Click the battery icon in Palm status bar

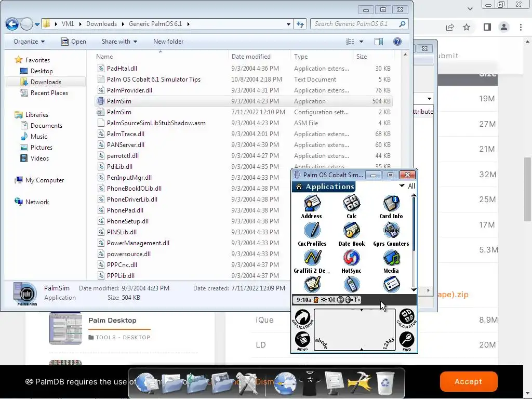coord(316,300)
